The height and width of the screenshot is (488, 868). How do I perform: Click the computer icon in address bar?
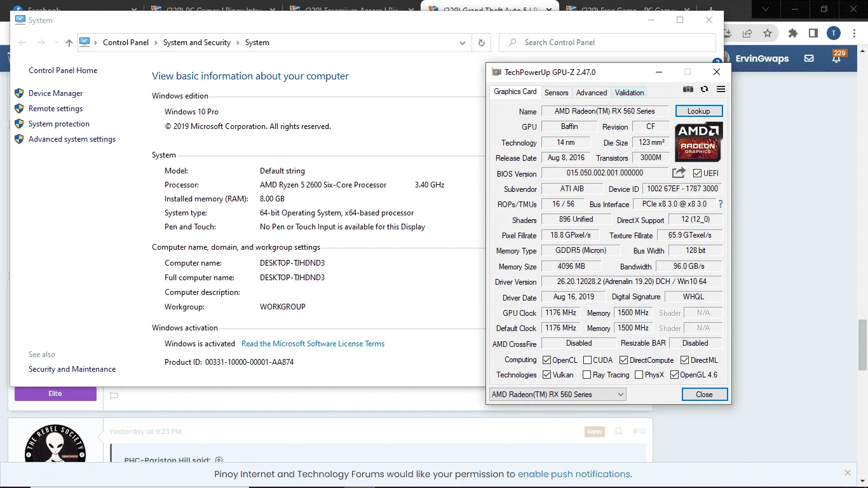85,43
